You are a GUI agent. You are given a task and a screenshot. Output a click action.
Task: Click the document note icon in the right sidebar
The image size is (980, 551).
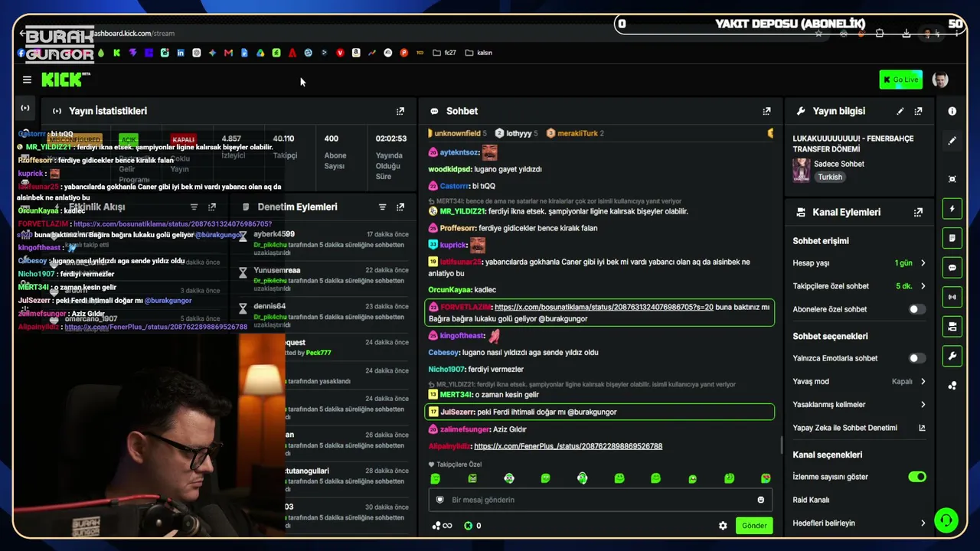952,238
